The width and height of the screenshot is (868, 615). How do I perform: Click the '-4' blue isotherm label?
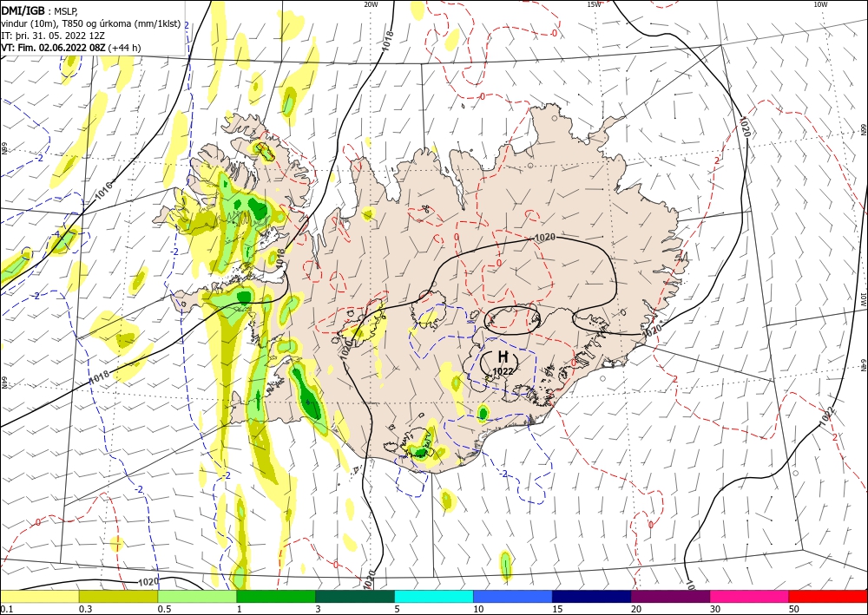click(x=56, y=233)
